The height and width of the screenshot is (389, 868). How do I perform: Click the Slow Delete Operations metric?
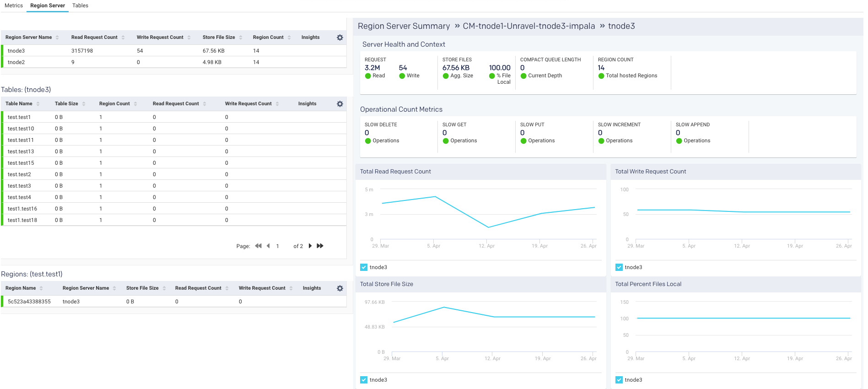[382, 133]
